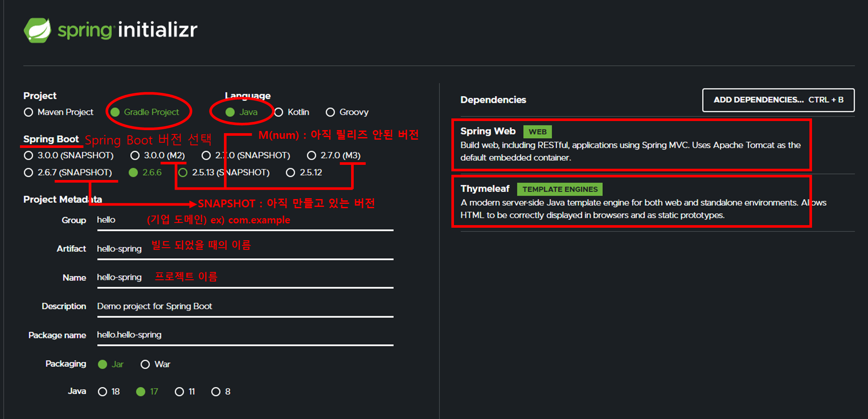The width and height of the screenshot is (868, 419).
Task: Edit the Name field hello-spring
Action: pos(245,278)
